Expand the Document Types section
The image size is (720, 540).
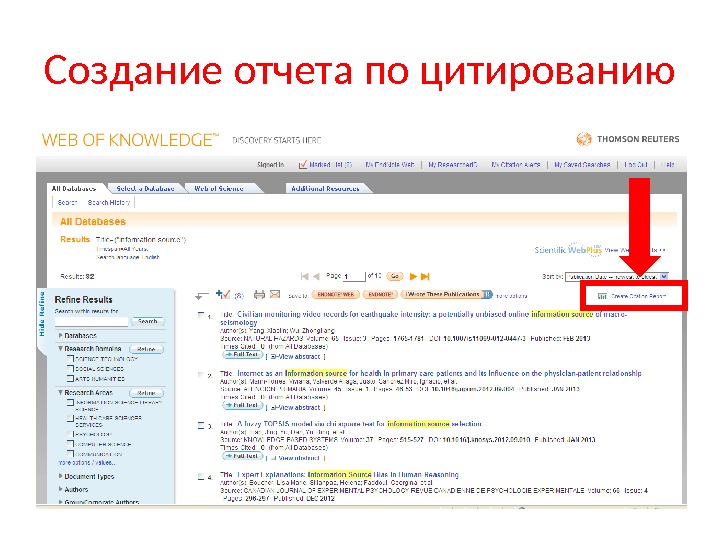pyautogui.click(x=60, y=476)
